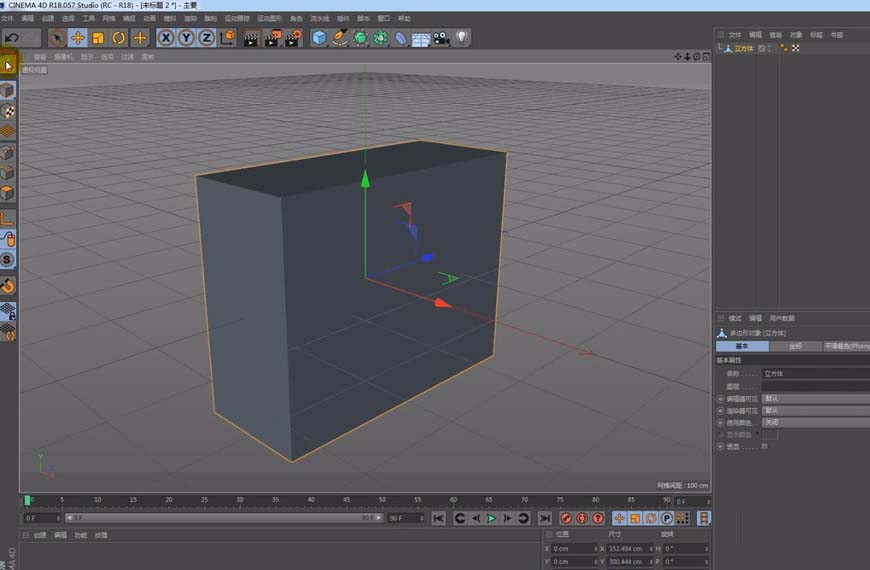
Task: Open the 使用颜色 dropdown
Action: [x=815, y=422]
